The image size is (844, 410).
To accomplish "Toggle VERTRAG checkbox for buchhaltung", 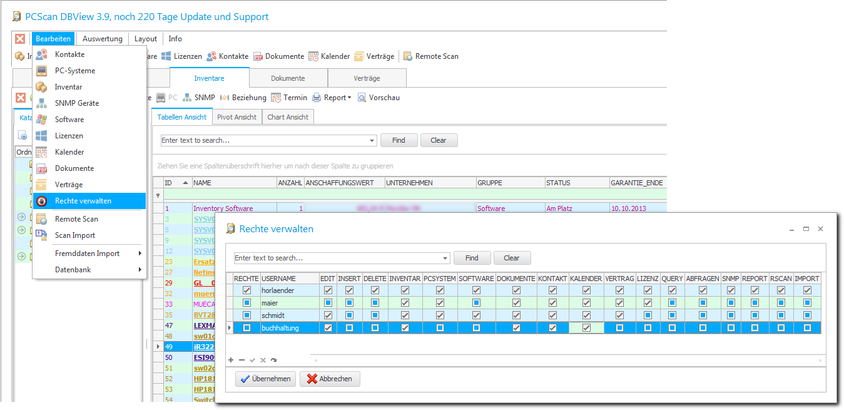I will point(620,327).
